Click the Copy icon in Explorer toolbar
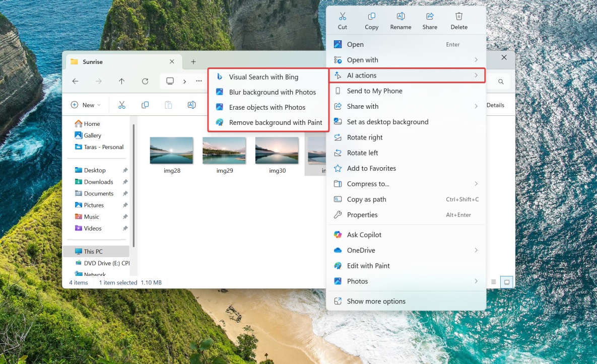The image size is (597, 364). [145, 105]
